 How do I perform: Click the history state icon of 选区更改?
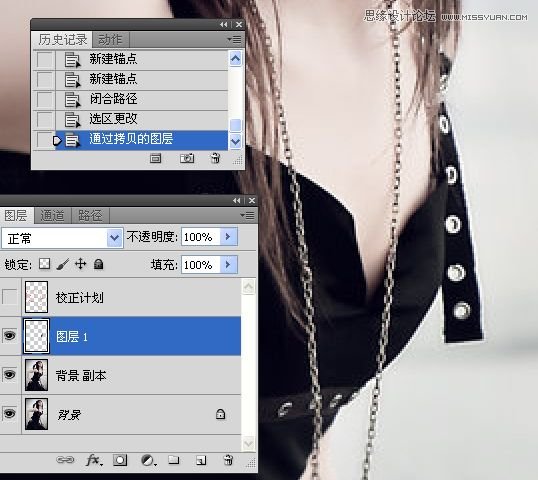tap(72, 119)
